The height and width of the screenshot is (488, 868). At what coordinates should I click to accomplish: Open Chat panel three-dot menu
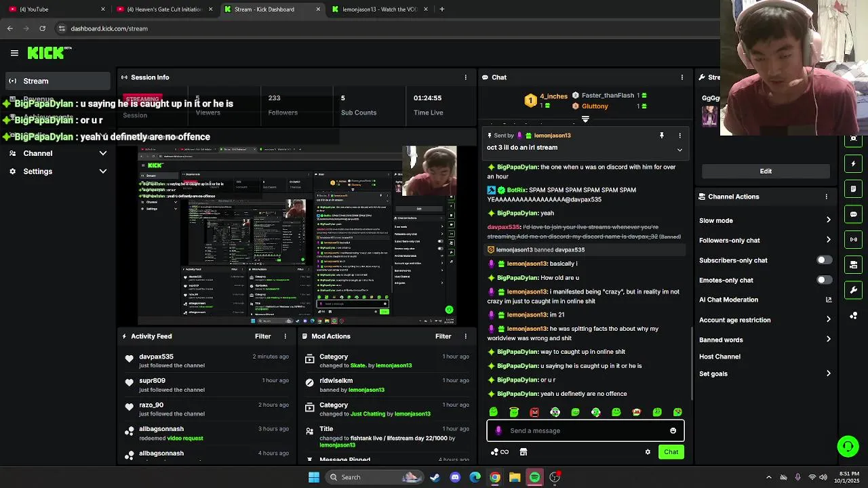[682, 77]
